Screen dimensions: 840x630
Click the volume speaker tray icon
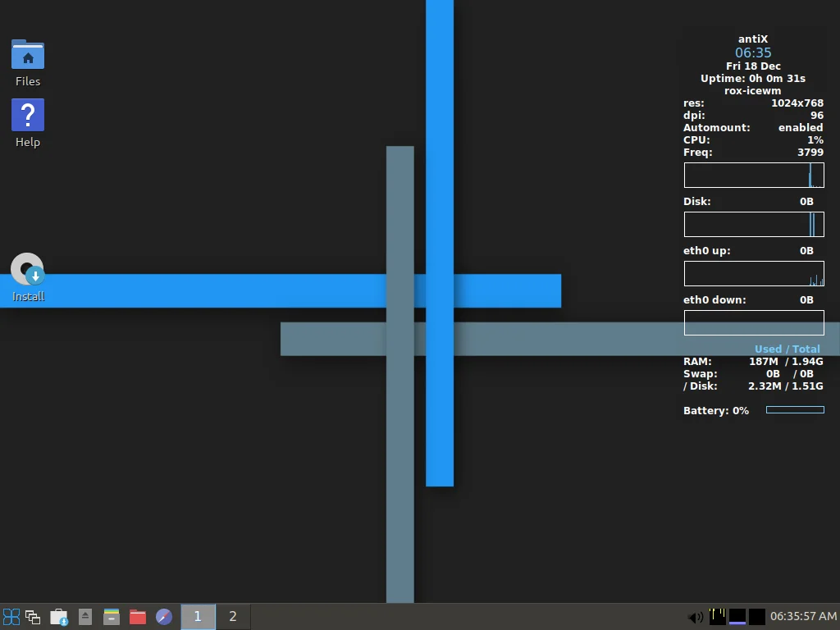695,617
